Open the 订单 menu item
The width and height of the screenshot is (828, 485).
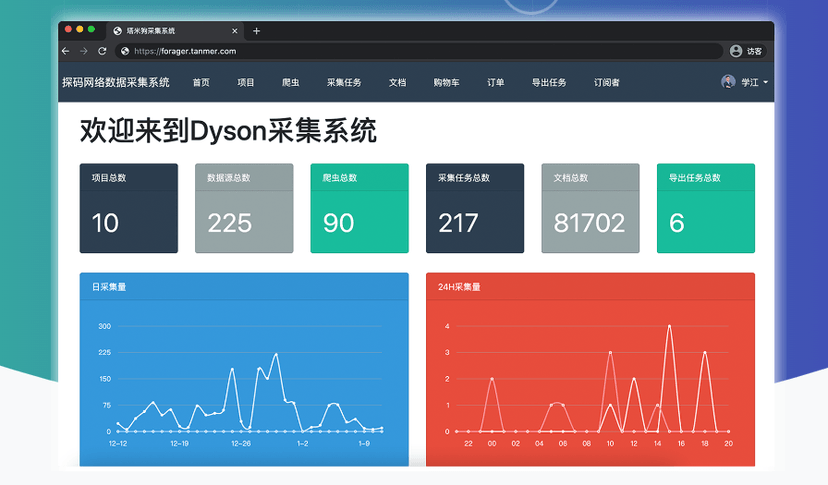click(495, 82)
